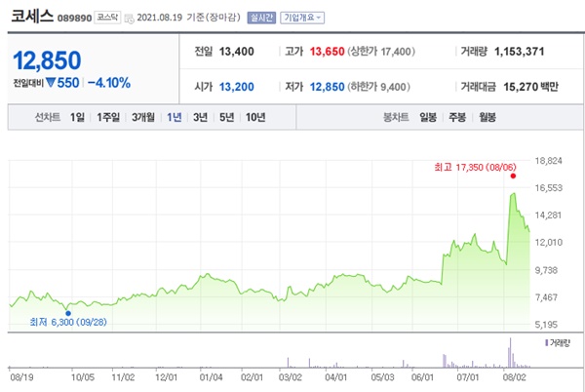Switch to 주봉 candlestick chart
The width and height of the screenshot is (585, 392).
point(457,117)
